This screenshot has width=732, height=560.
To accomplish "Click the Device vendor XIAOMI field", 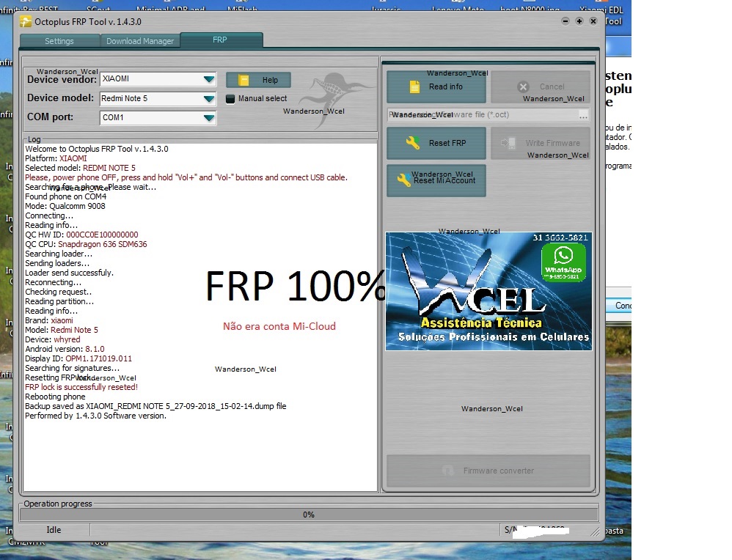I will (x=158, y=79).
